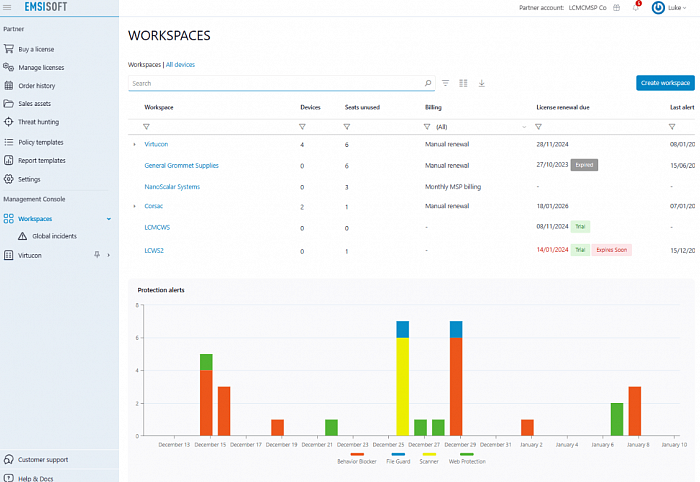Open the notifications bell

pos(636,8)
